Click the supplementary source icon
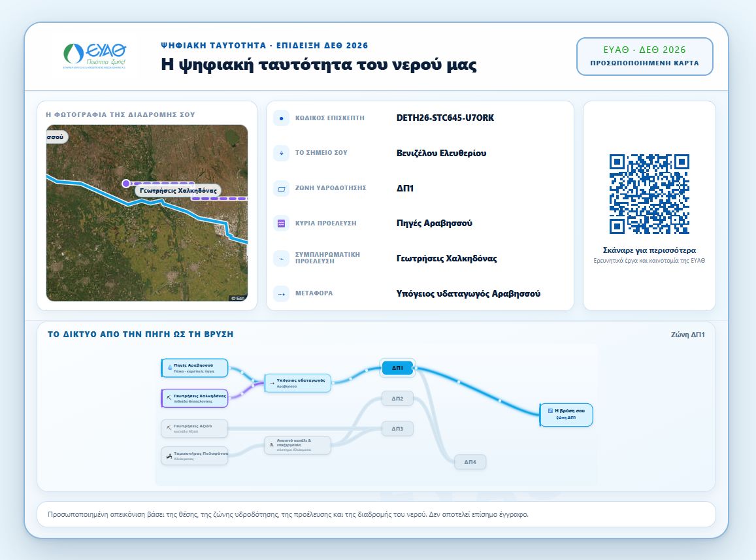Image resolution: width=756 pixels, height=560 pixels. [281, 259]
